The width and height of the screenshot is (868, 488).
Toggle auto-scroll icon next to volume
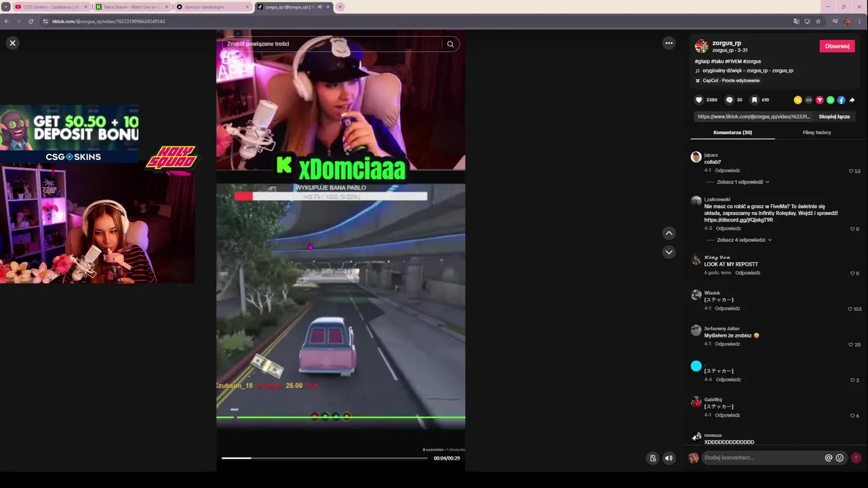[653, 458]
